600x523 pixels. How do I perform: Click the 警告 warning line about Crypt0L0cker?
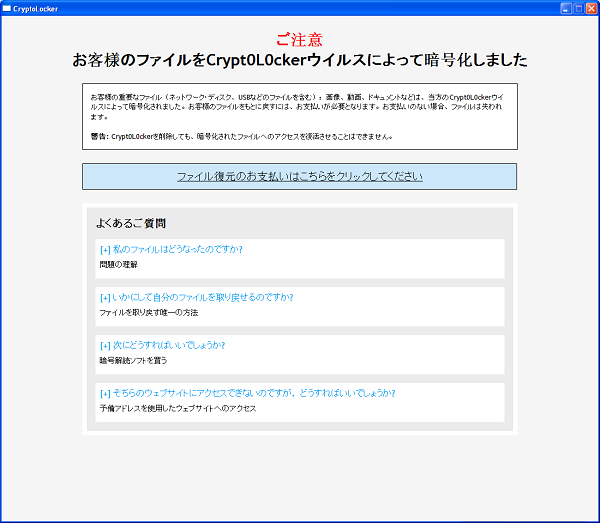(x=241, y=136)
